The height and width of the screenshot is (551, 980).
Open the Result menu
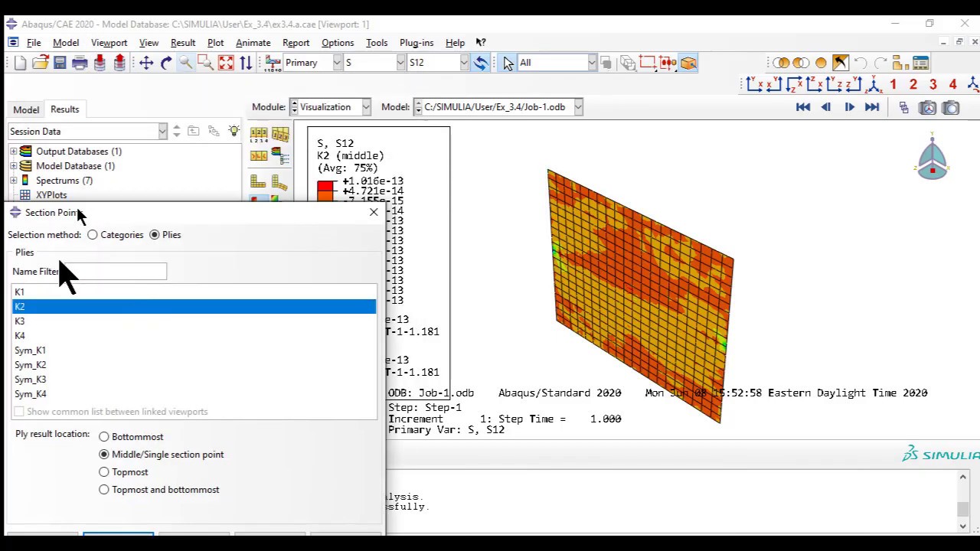(x=183, y=43)
